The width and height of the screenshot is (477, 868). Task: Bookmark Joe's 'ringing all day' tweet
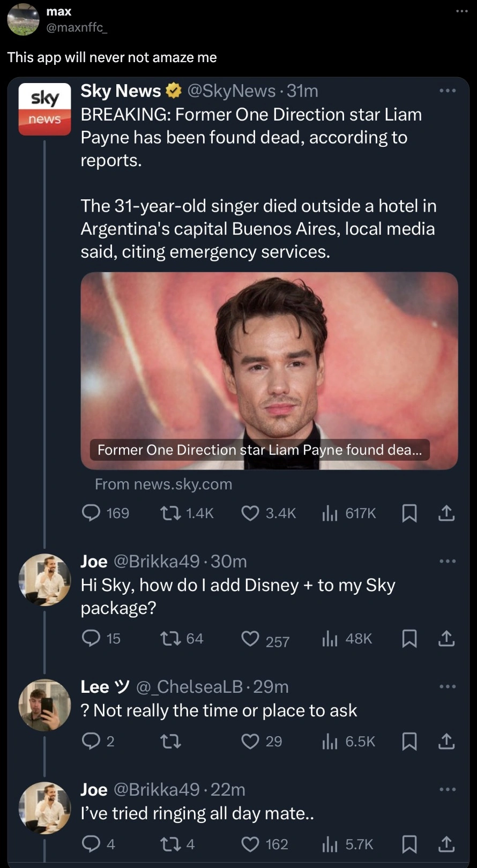tap(409, 844)
